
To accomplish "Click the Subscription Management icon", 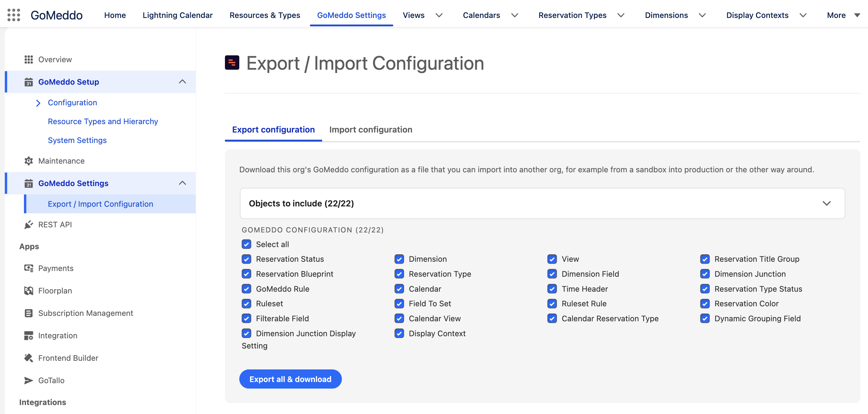I will coord(29,313).
